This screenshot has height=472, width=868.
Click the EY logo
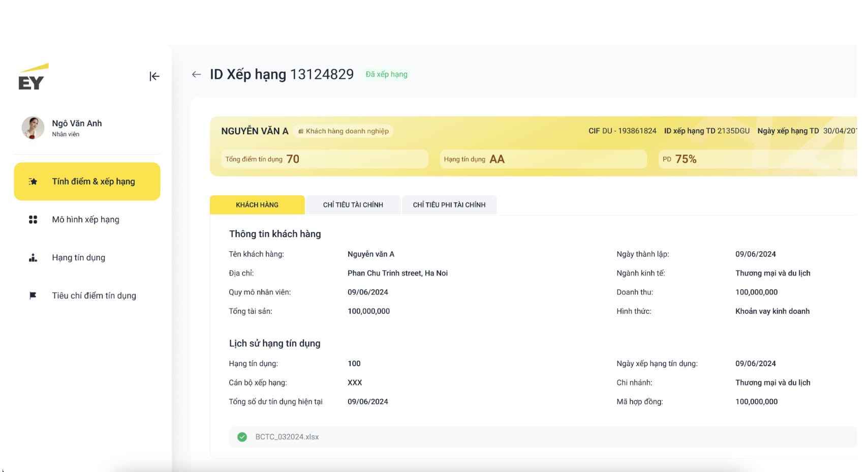click(33, 77)
